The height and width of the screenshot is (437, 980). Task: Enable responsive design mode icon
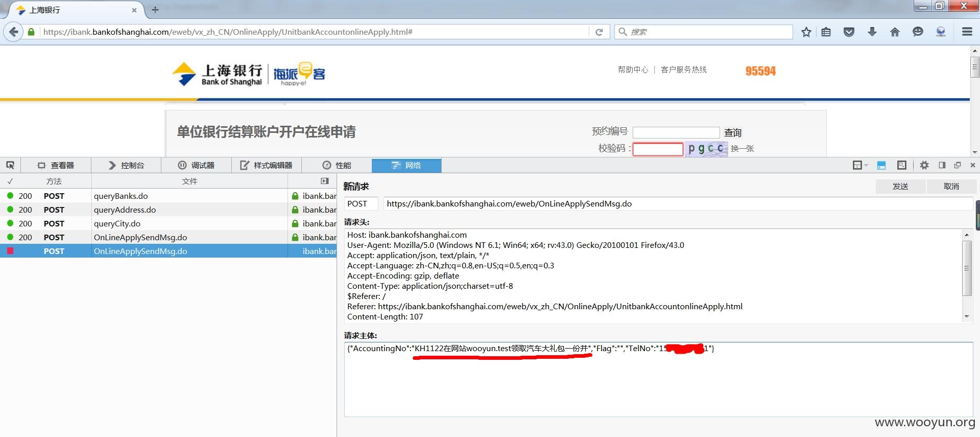tap(902, 165)
